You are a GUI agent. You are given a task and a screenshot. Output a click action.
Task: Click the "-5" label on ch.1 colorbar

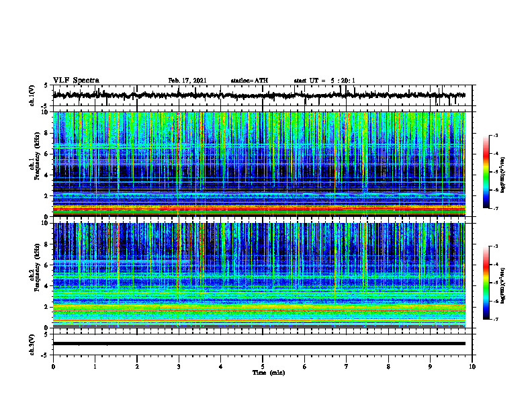[496, 172]
